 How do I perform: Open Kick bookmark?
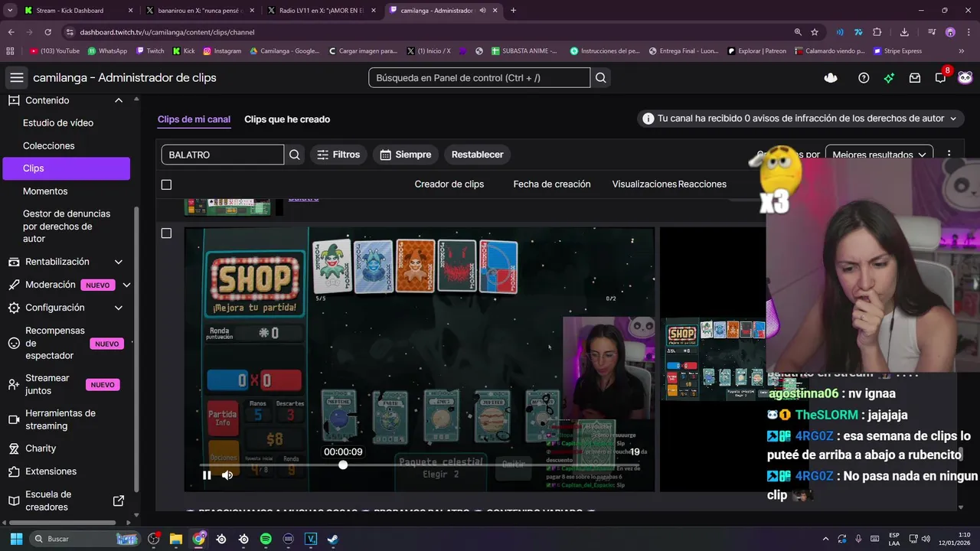184,51
